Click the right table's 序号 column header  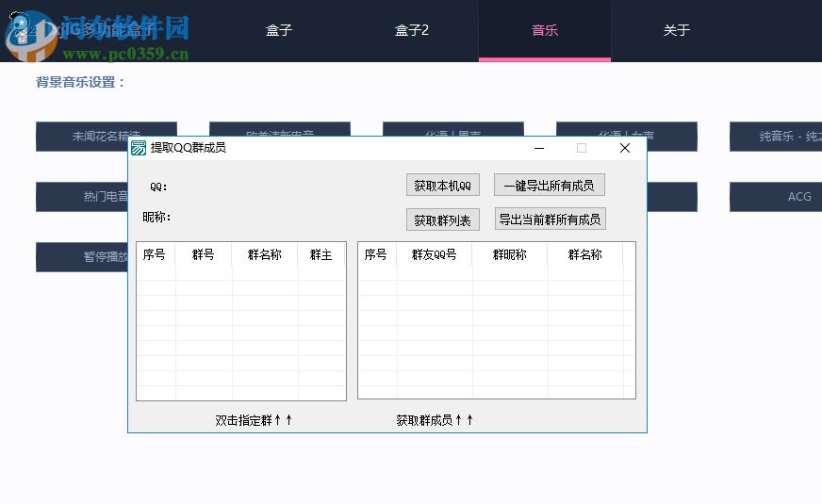tap(376, 254)
